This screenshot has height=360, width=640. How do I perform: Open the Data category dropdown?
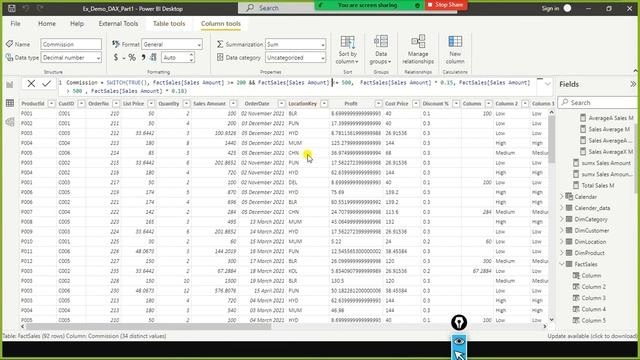point(296,58)
